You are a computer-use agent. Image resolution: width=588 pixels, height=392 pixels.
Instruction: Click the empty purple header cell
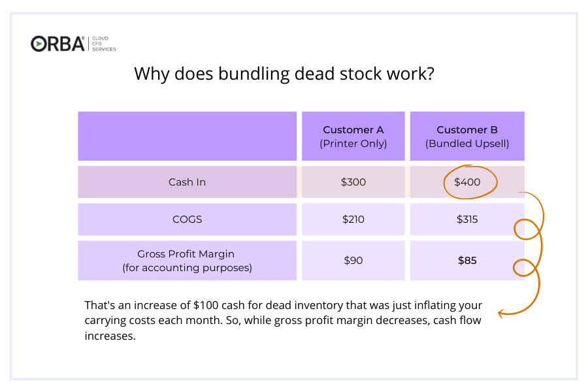coord(187,136)
